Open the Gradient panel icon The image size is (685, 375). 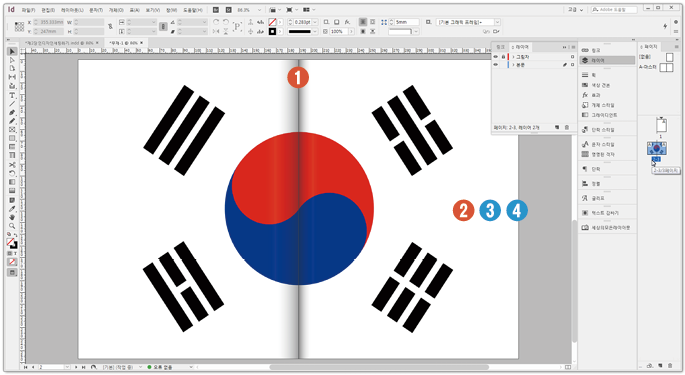tap(585, 115)
